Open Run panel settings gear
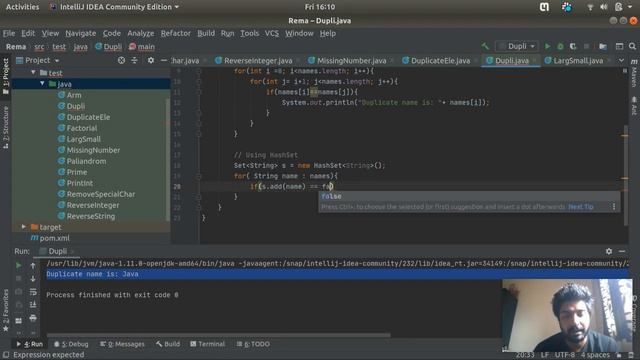 [x=609, y=251]
